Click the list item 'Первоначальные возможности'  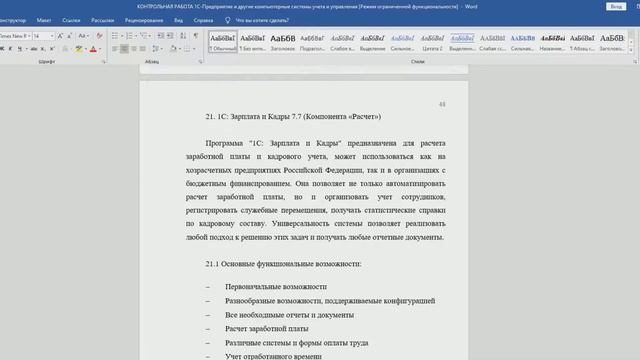[x=276, y=287]
